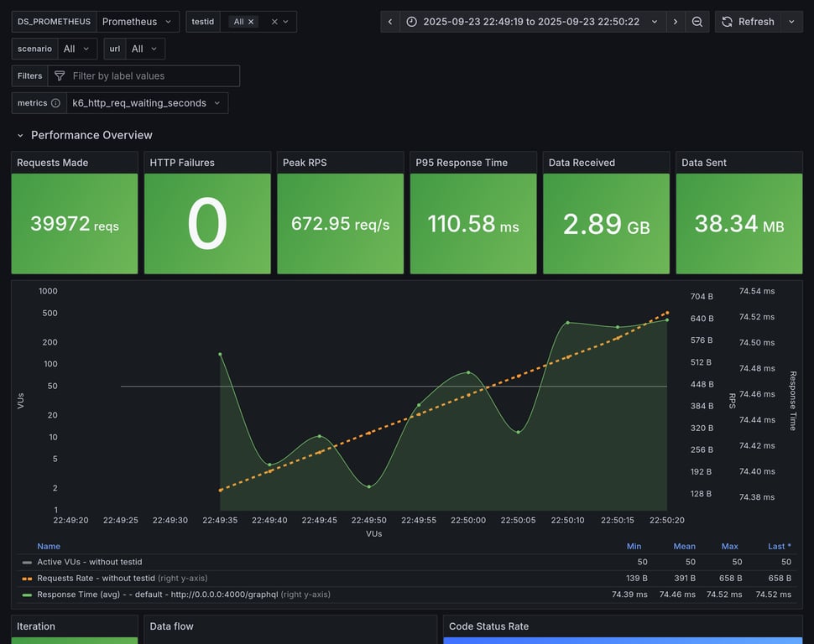Click the P95 Response Time panel title
This screenshot has width=814, height=644.
tap(462, 163)
